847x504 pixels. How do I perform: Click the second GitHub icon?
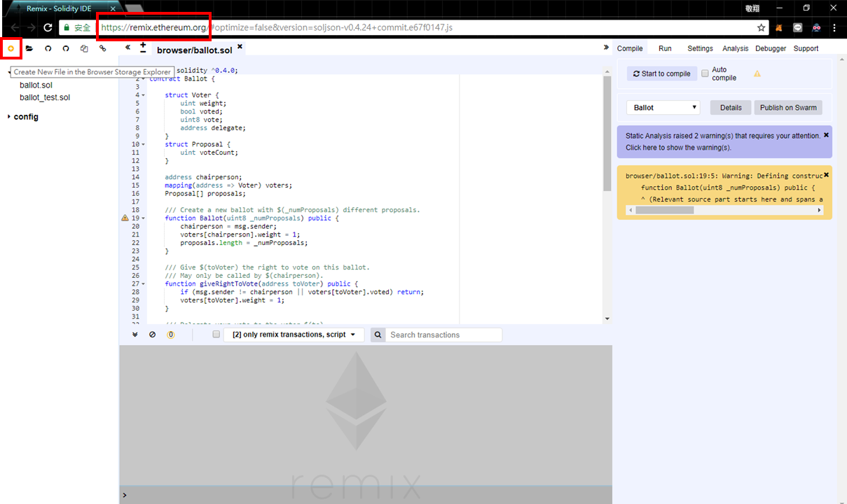tap(66, 48)
